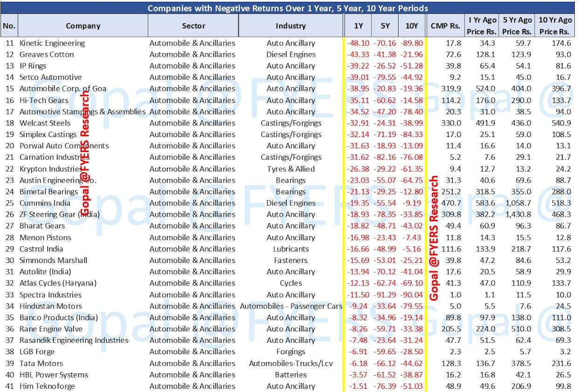The height and width of the screenshot is (392, 578).
Task: Click the 128.3 CMP value for Tata Motors
Action: tap(452, 363)
